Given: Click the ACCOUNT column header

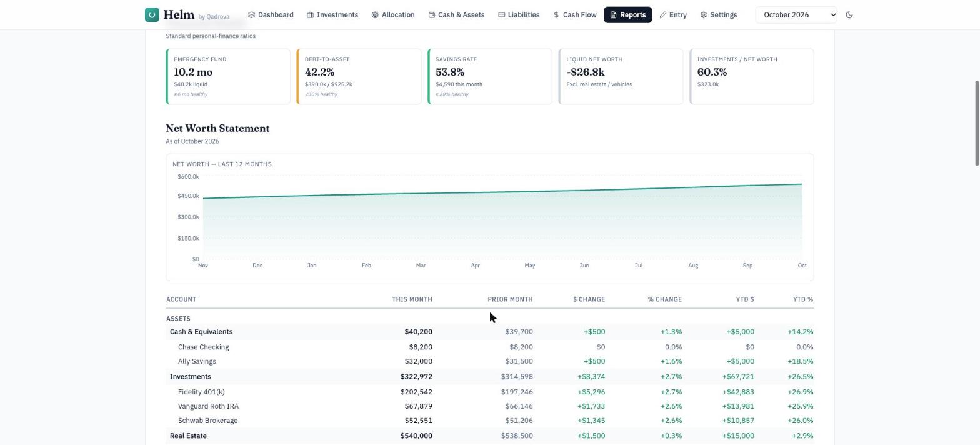Looking at the screenshot, I should (x=181, y=299).
